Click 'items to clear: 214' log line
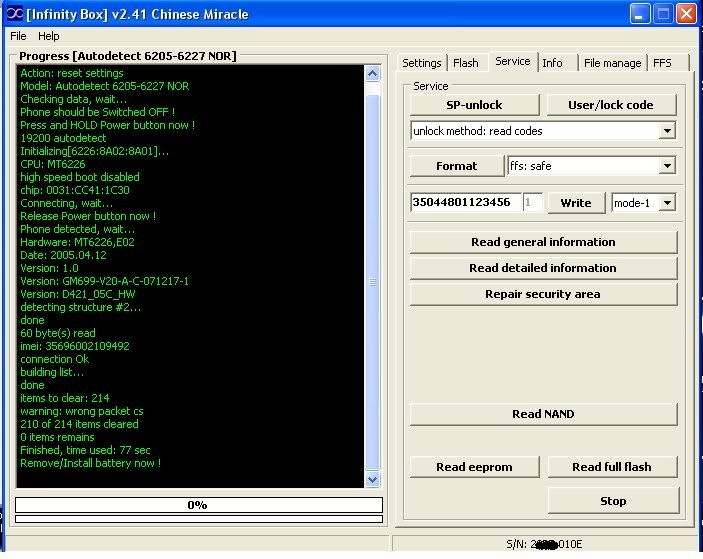Image resolution: width=703 pixels, height=559 pixels. click(65, 398)
